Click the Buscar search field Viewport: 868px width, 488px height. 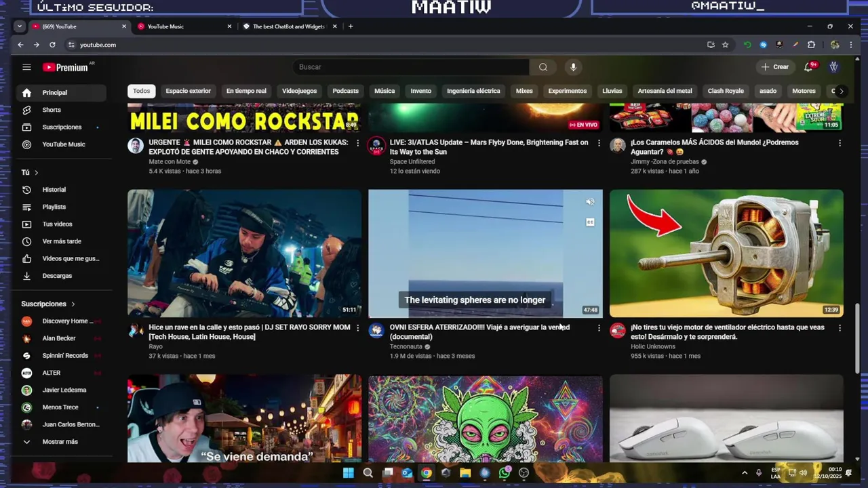coord(411,67)
